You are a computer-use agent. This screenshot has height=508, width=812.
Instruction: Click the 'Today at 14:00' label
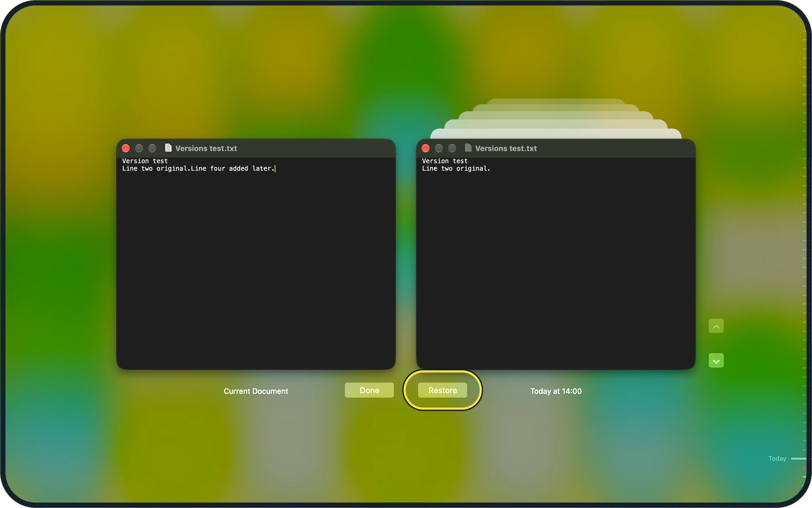coord(556,391)
